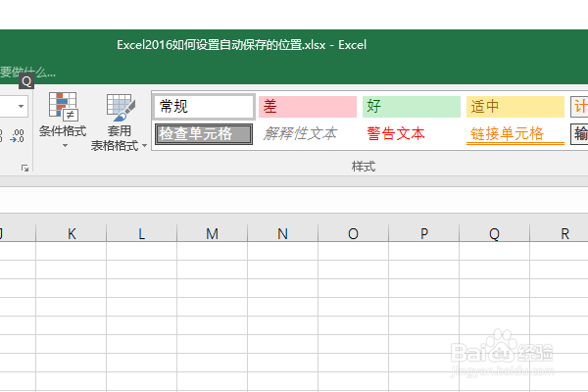
Task: Select column N header
Action: 283,233
